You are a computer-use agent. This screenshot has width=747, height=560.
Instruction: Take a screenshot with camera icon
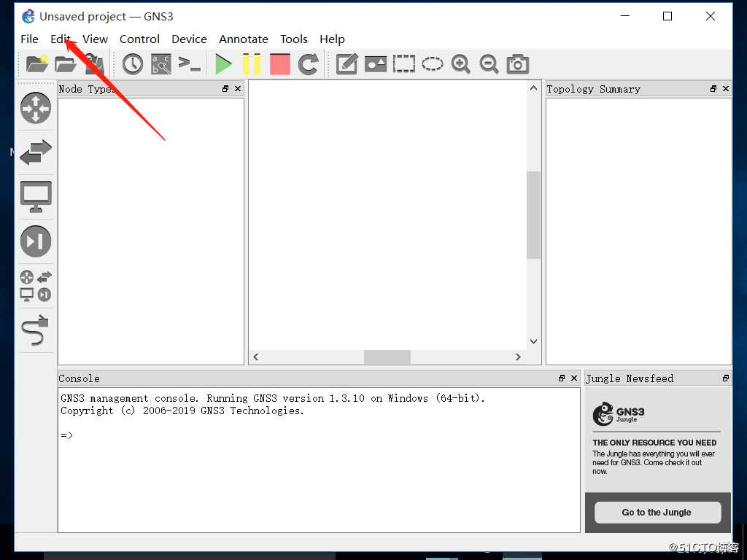coord(518,64)
